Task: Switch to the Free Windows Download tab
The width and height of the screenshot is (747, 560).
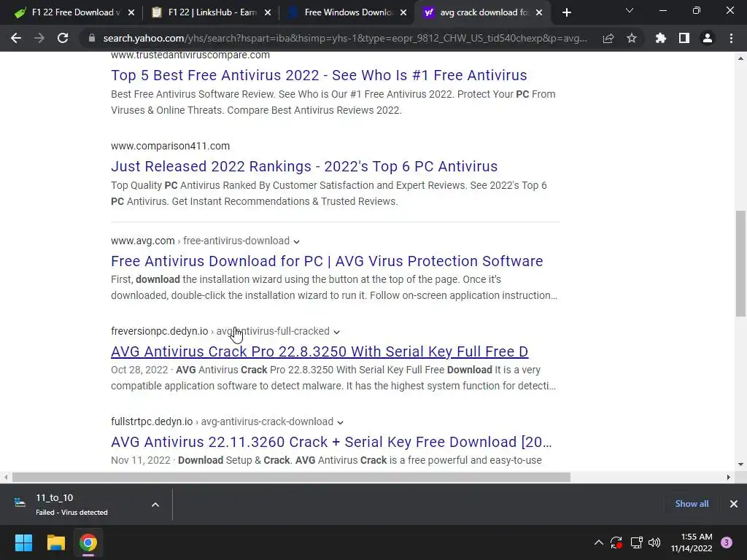Action: [x=345, y=12]
